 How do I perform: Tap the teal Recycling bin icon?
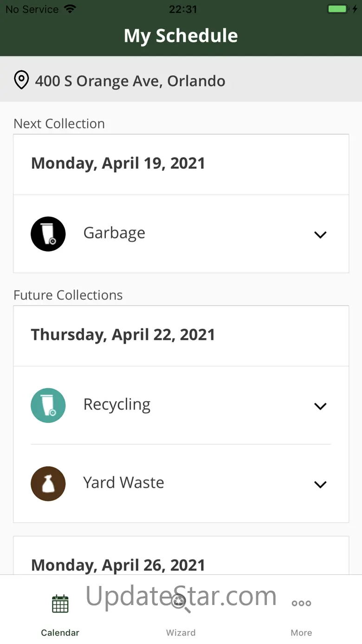[x=48, y=405]
